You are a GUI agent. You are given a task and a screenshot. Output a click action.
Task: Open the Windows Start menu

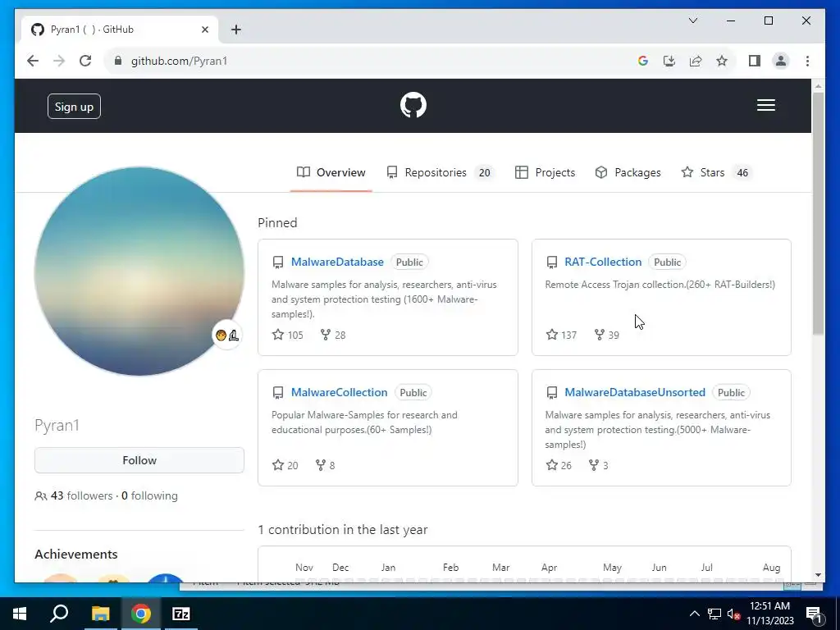(x=20, y=614)
